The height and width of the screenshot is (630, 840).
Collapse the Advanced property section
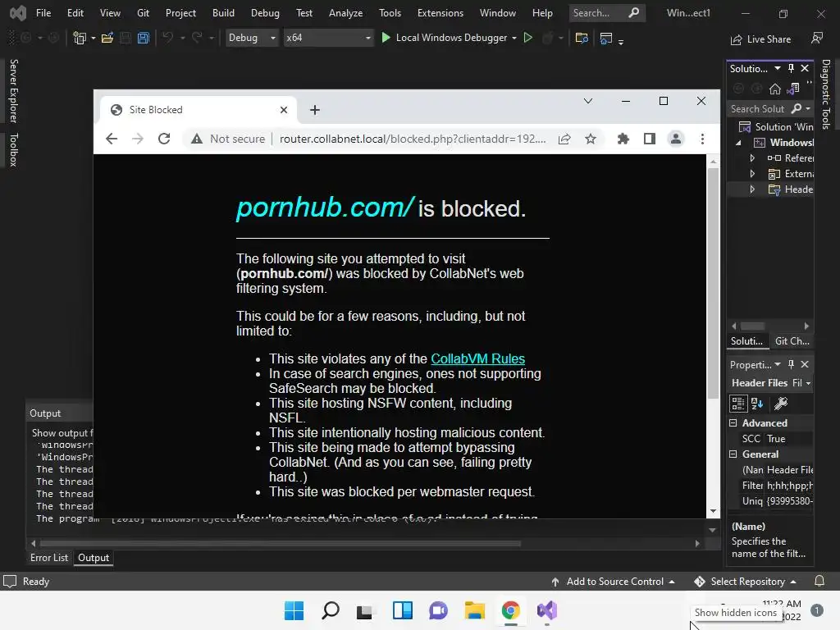pyautogui.click(x=733, y=422)
